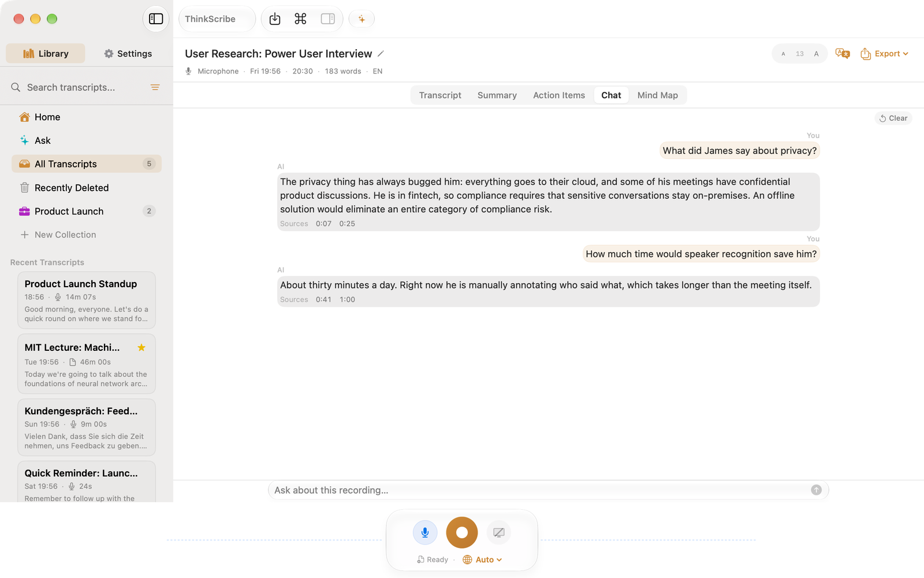Click star on MIT Lecture card
The width and height of the screenshot is (924, 578).
[141, 347]
